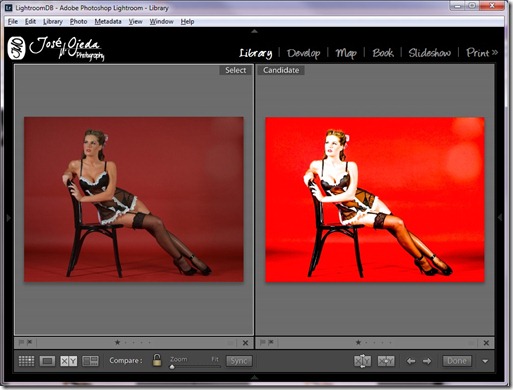
Task: Mark the Select photo as rejected
Action: (x=30, y=342)
